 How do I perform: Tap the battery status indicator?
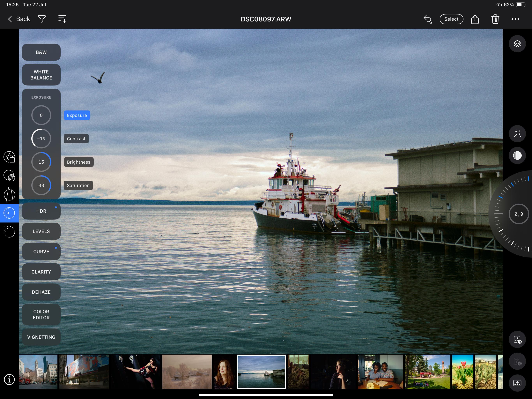pos(521,4)
